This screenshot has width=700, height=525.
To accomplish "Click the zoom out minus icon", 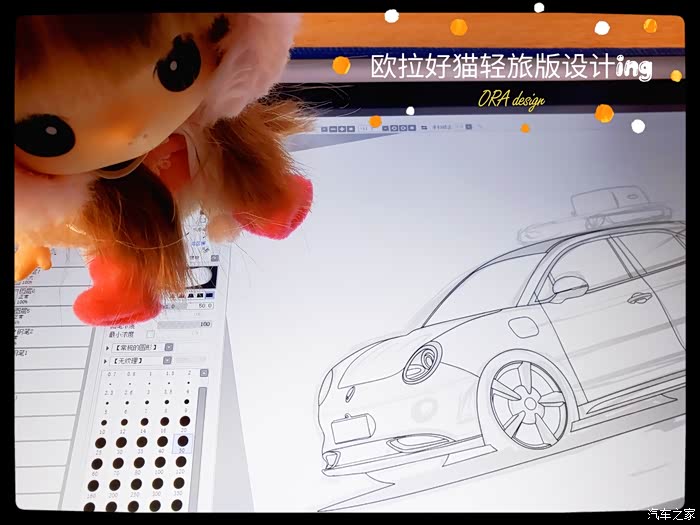I will (333, 129).
